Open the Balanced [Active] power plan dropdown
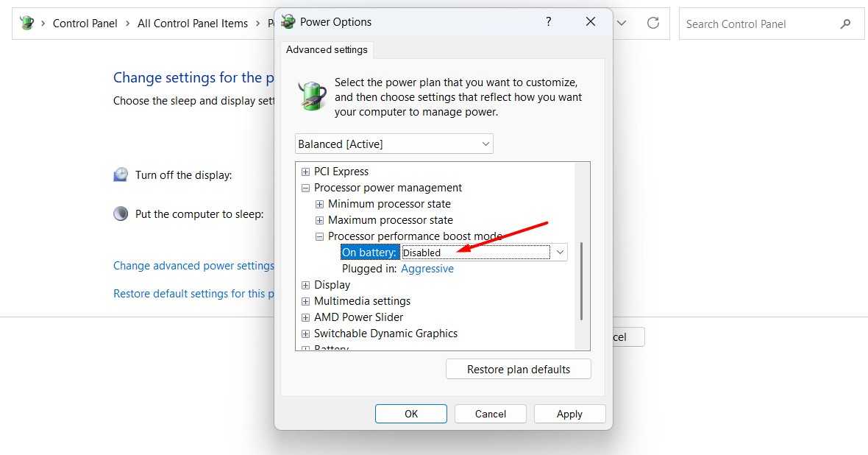Screen dimensions: 868x455 484,143
